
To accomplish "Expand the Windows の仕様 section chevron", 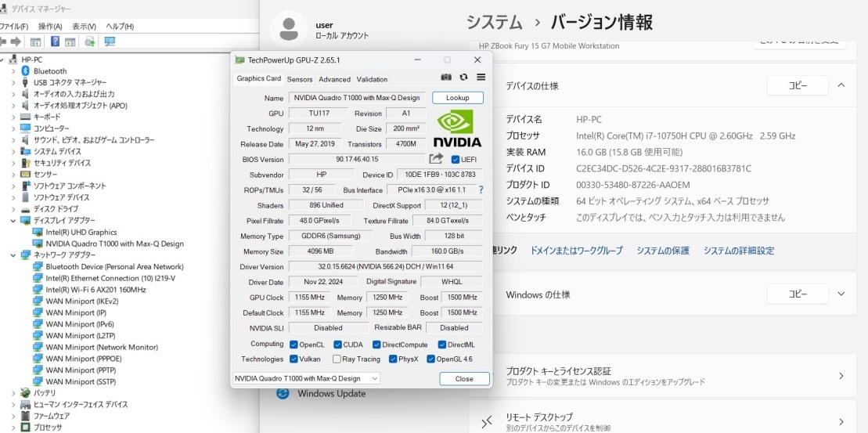I will pos(841,294).
